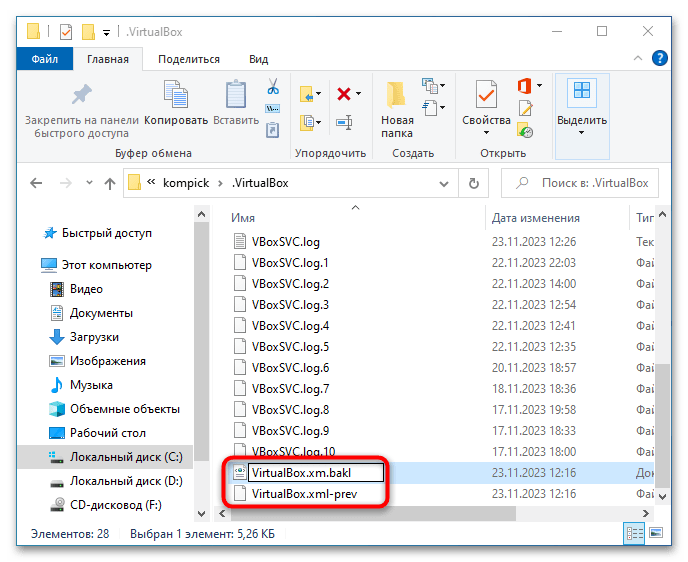Sort by the Дата изменения column header
The image size is (688, 562).
tap(536, 218)
